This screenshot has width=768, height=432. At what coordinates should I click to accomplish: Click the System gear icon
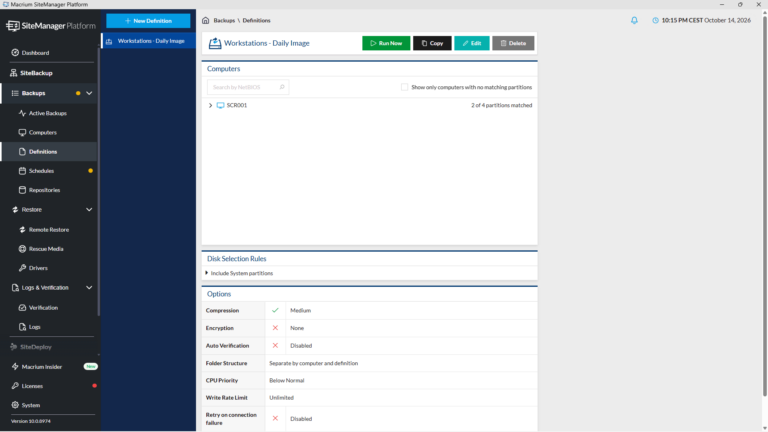click(15, 405)
